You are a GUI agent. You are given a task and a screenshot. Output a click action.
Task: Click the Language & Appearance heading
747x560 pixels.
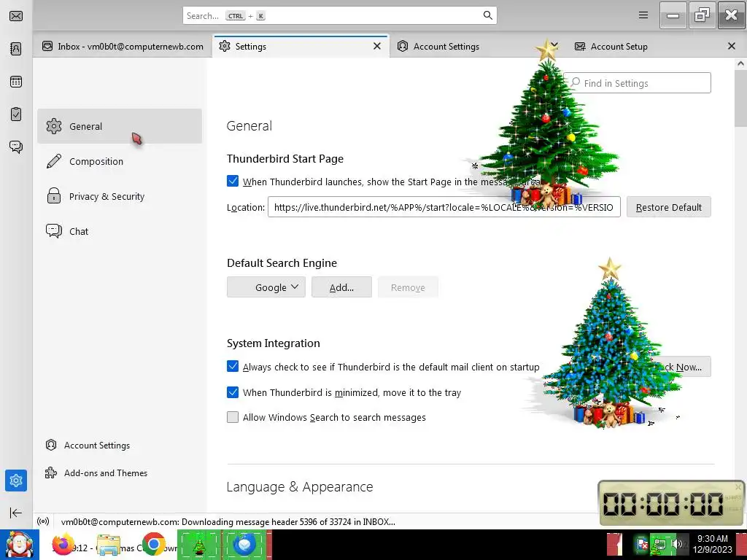[x=300, y=486]
